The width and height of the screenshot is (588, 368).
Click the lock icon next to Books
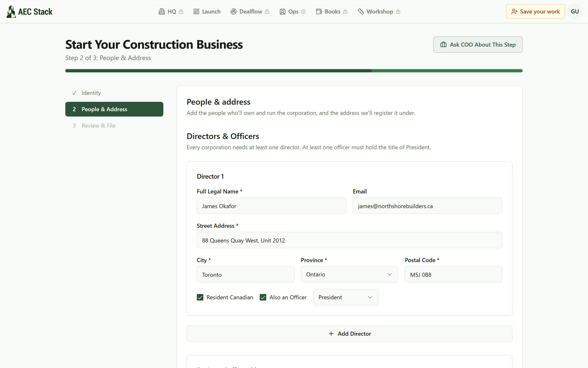(x=345, y=11)
